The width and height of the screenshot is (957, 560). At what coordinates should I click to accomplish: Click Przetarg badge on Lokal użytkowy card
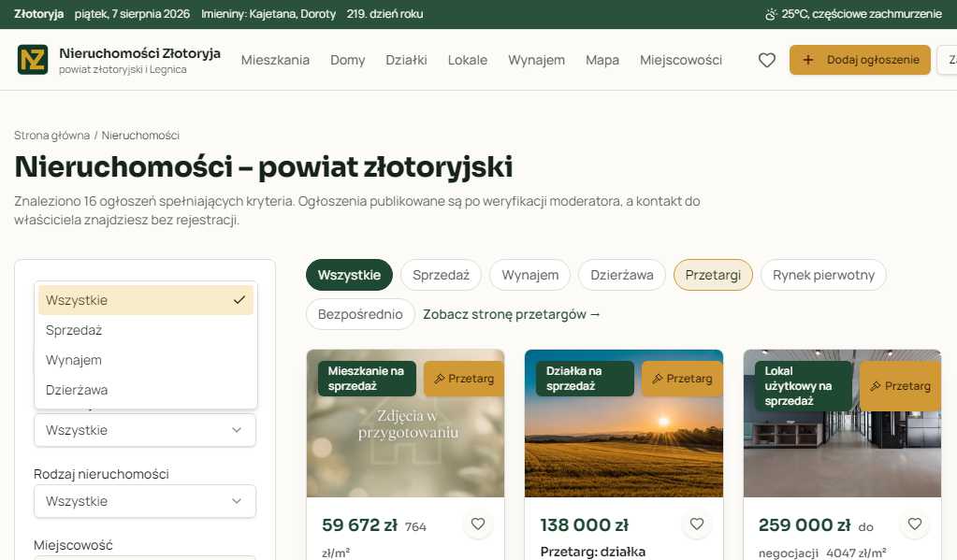click(900, 386)
